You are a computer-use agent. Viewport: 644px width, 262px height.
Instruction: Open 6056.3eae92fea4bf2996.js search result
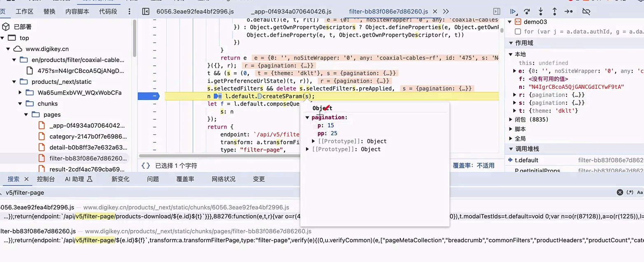click(x=145, y=207)
